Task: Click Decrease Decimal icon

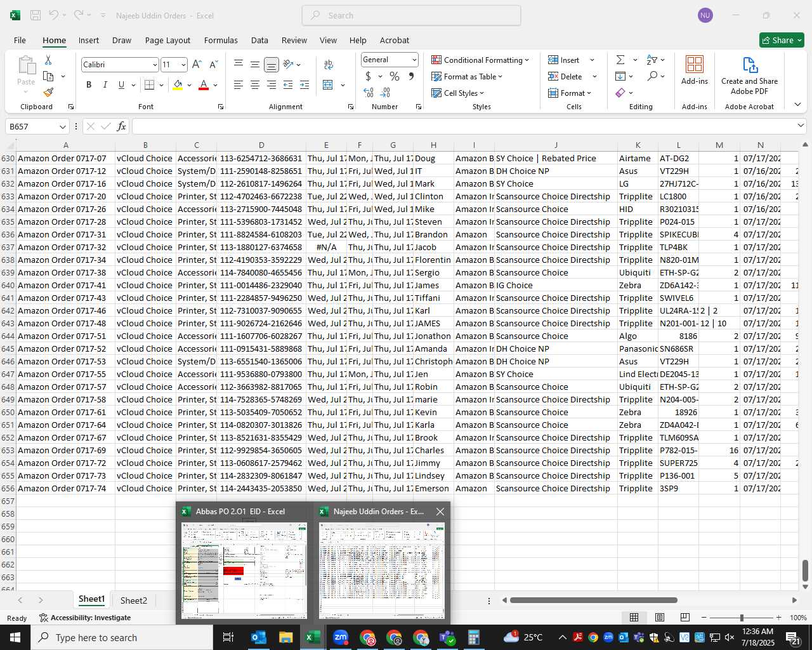Action: pyautogui.click(x=385, y=93)
